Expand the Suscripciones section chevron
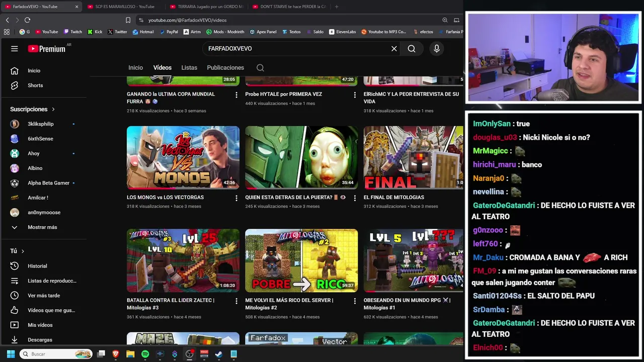The height and width of the screenshot is (362, 644). click(x=53, y=109)
